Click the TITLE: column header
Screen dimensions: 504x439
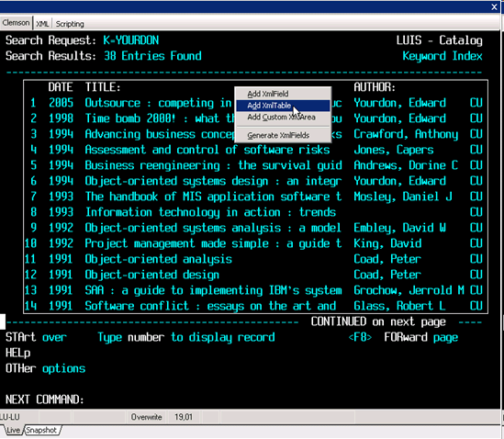pos(103,87)
